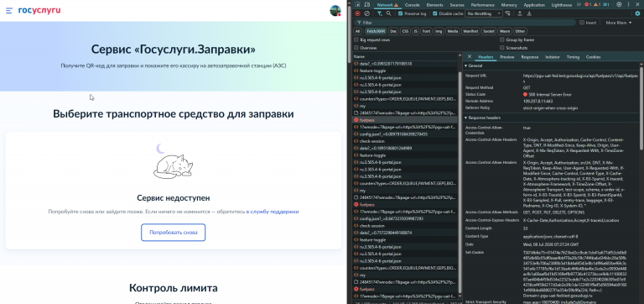644x304 pixels.
Task: Toggle the network filter funnel icon
Action: click(x=380, y=13)
